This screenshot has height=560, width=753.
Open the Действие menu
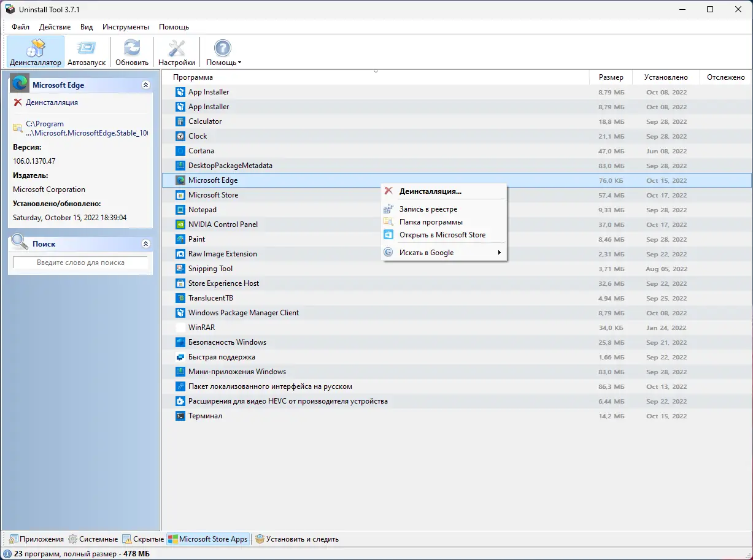click(55, 27)
